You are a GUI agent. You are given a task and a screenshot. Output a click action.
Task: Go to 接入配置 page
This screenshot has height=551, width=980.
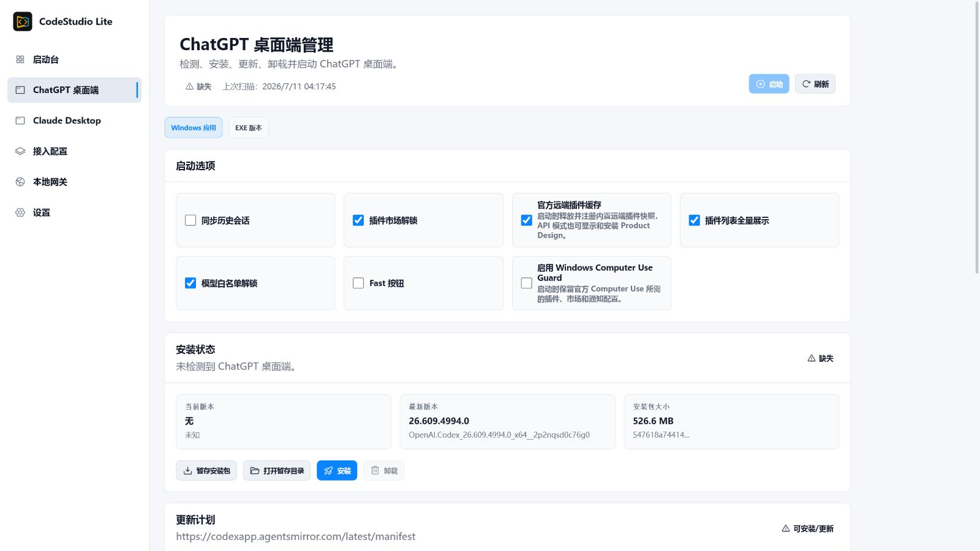coord(74,151)
